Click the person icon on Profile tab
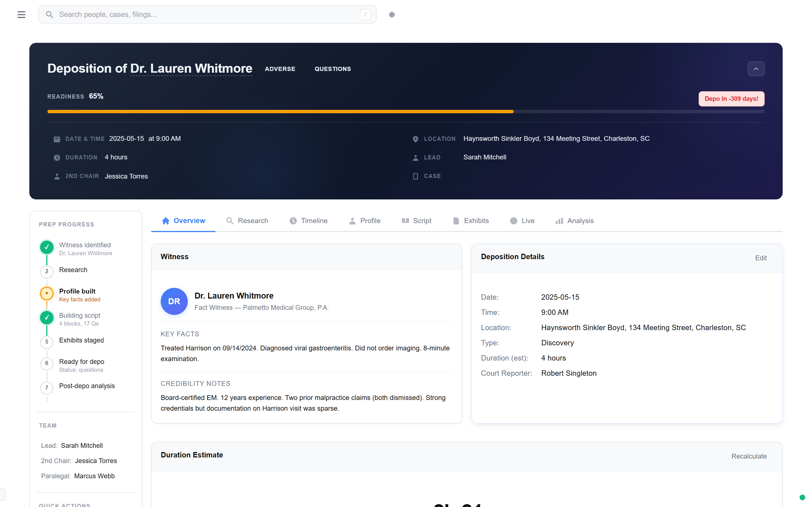812x507 pixels. click(x=351, y=221)
